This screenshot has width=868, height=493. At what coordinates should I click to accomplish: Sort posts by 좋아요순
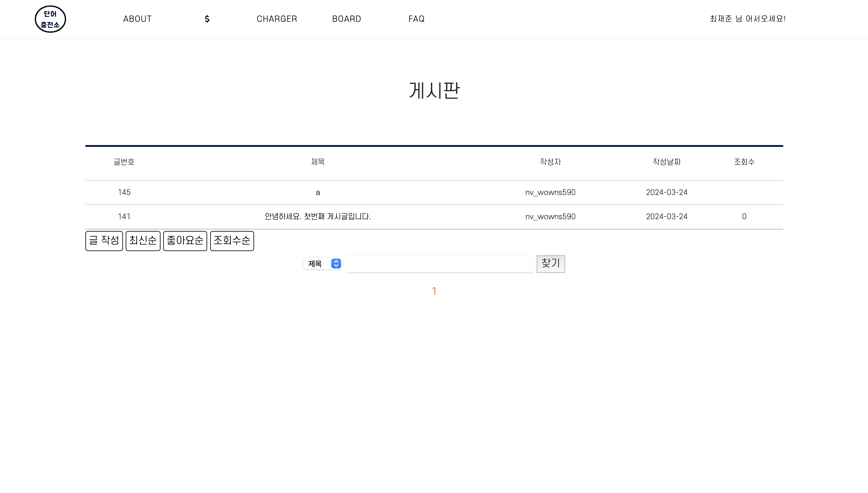click(x=185, y=241)
